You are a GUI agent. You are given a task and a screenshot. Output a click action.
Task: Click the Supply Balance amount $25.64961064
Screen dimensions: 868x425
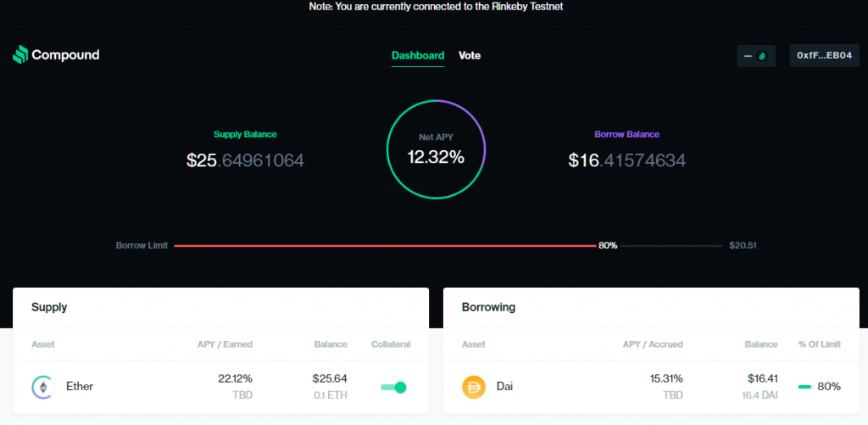[245, 160]
